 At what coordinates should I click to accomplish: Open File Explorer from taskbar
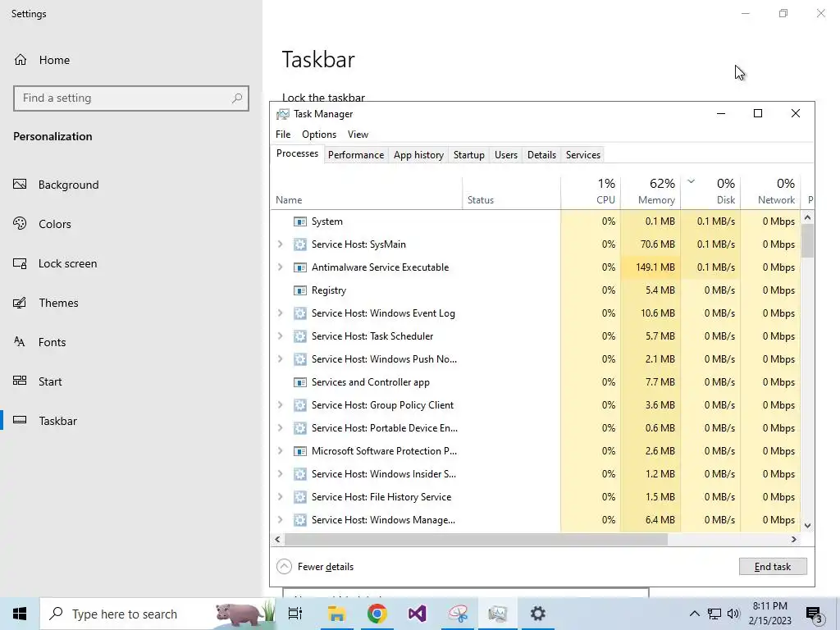336,614
